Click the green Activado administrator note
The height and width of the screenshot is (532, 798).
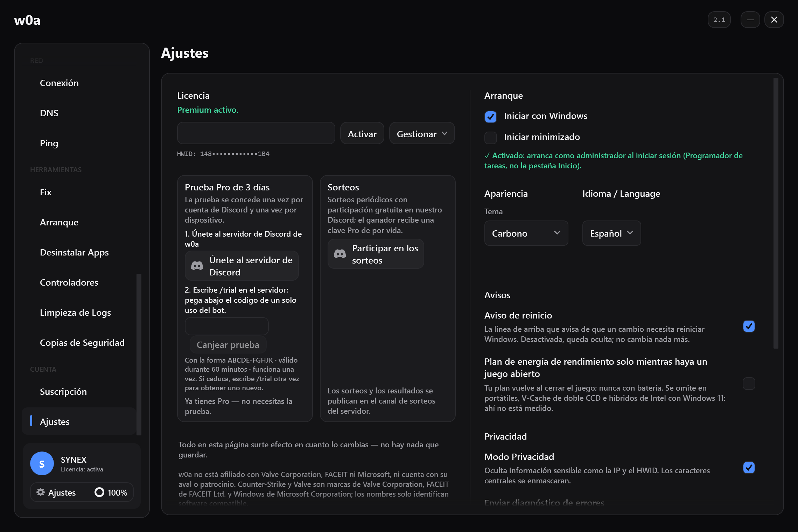(x=614, y=161)
